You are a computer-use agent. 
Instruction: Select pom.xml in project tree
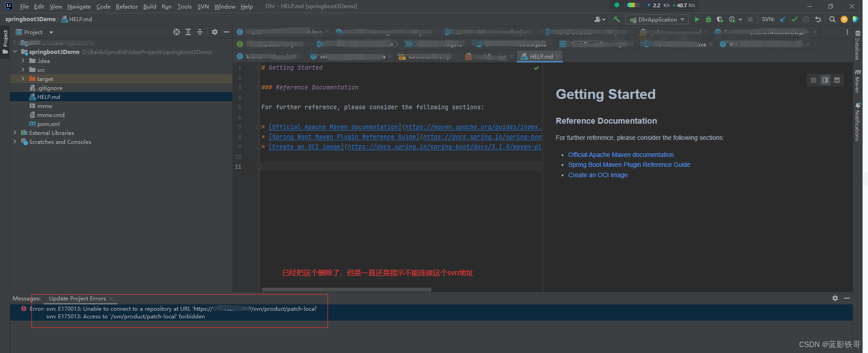coord(49,124)
